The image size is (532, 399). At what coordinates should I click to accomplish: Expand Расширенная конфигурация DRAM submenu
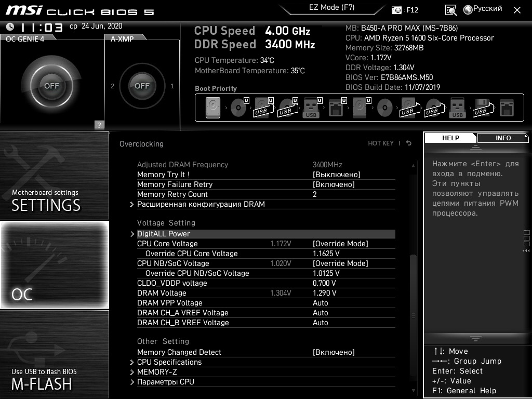[201, 204]
